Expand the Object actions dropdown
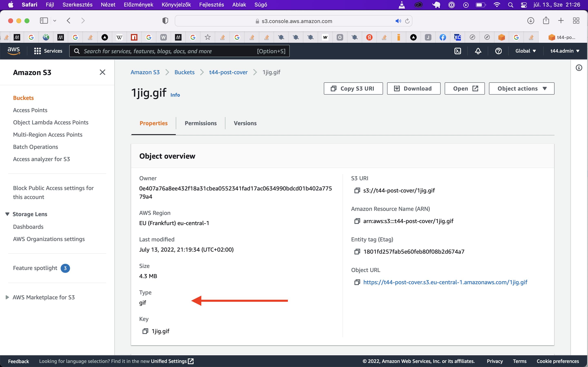This screenshot has width=588, height=367. pyautogui.click(x=521, y=88)
